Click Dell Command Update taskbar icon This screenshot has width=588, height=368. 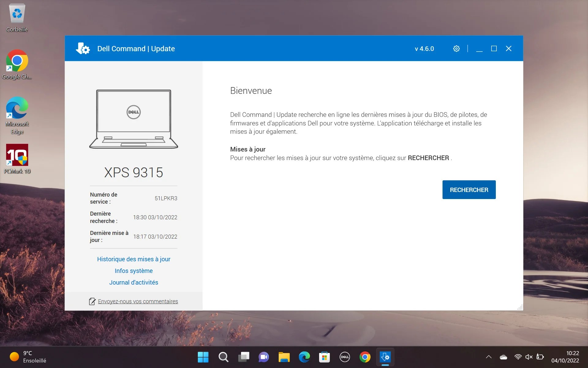[x=385, y=357]
